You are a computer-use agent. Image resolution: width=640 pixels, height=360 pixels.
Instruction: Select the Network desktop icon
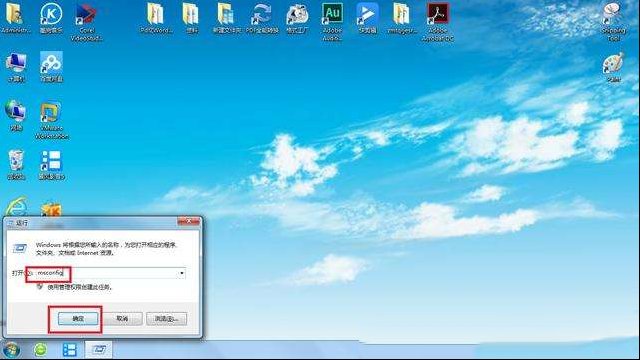coord(16,116)
